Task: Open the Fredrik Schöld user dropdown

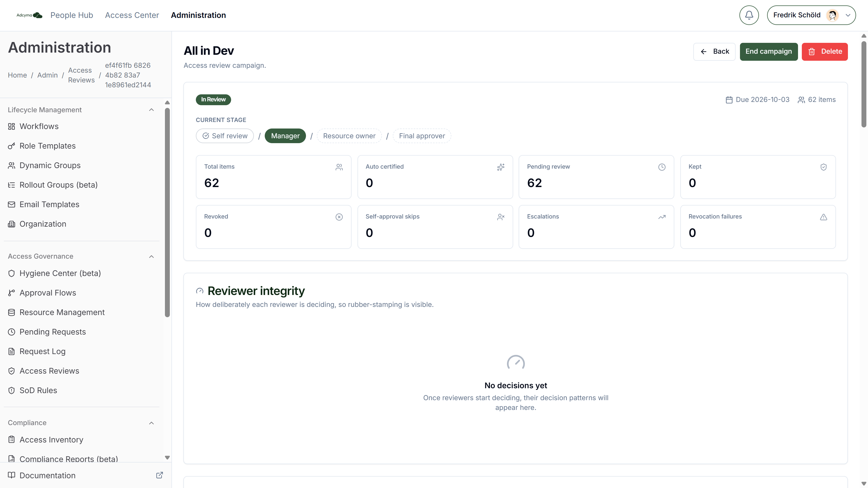Action: pos(811,15)
